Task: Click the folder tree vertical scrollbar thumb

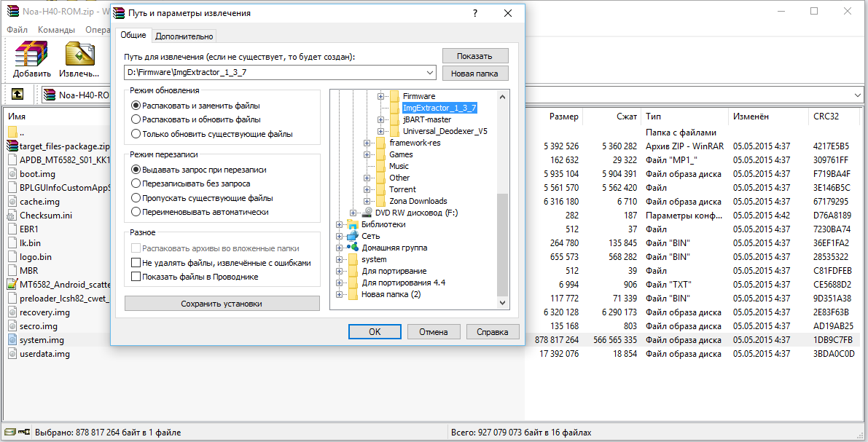Action: tap(503, 245)
